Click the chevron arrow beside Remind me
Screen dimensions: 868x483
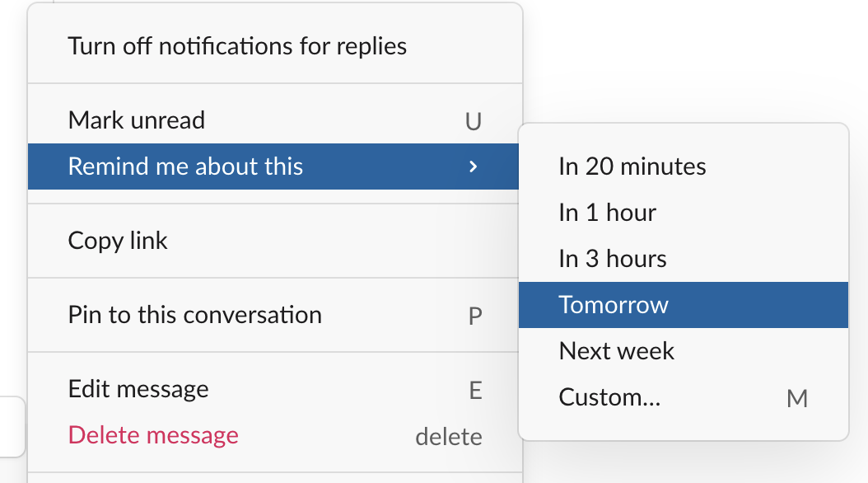click(x=473, y=166)
